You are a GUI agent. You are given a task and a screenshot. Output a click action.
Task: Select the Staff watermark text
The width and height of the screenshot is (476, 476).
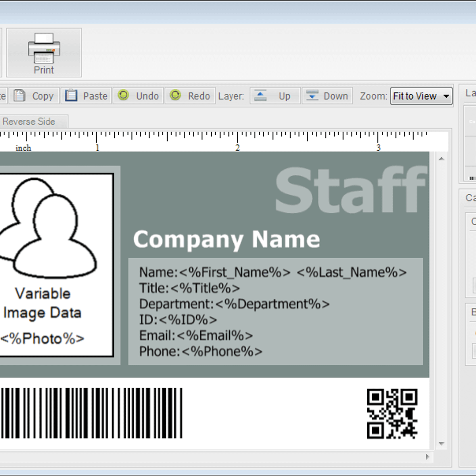(351, 190)
